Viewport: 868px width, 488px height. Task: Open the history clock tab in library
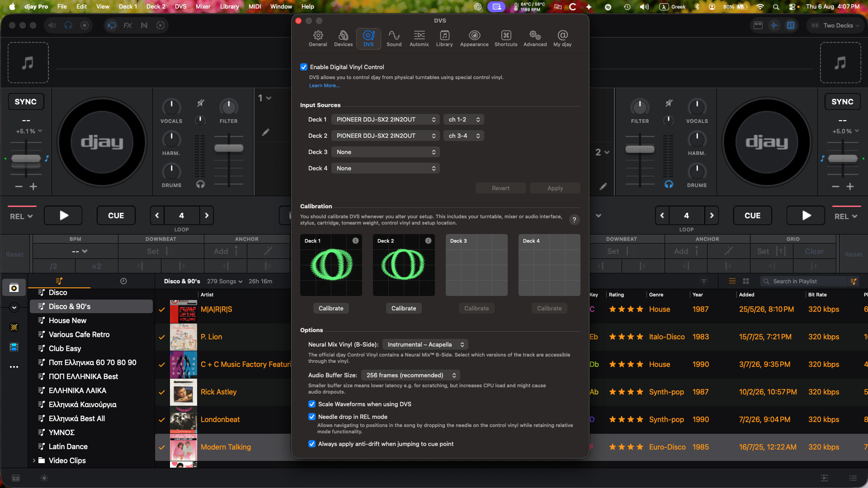click(x=123, y=281)
